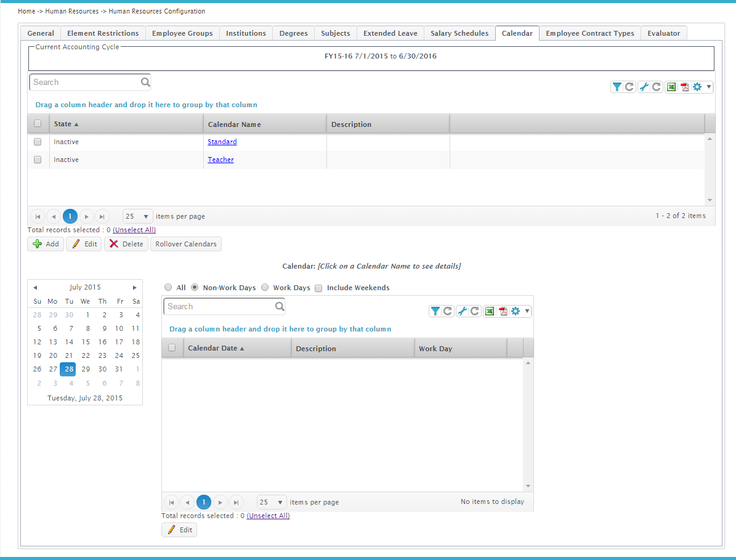Go to next month in date picker
Screen dimensions: 736x560
click(135, 287)
